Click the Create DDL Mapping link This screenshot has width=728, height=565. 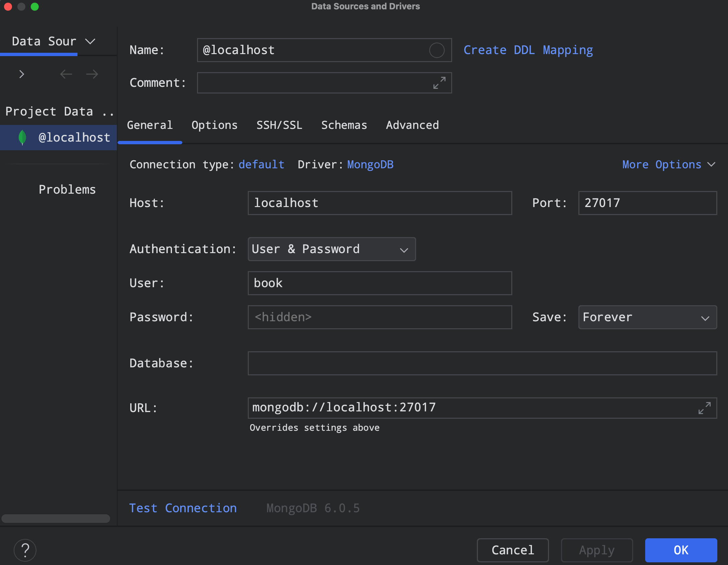tap(528, 50)
